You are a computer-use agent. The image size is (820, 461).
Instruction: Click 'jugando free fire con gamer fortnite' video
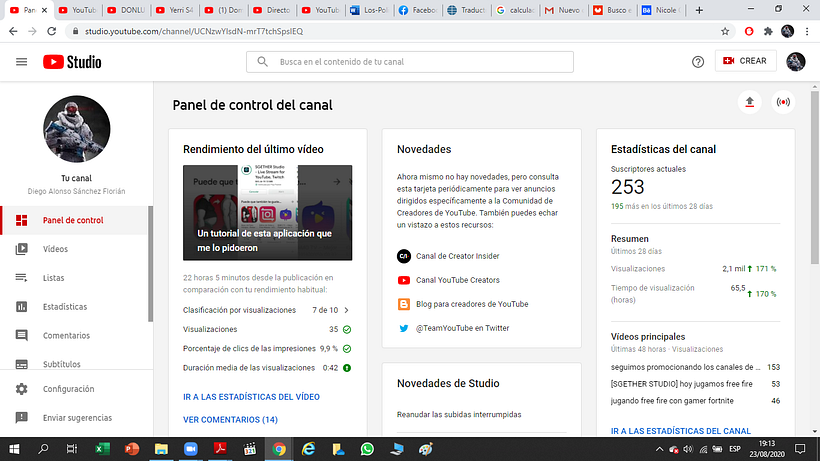[x=672, y=401]
